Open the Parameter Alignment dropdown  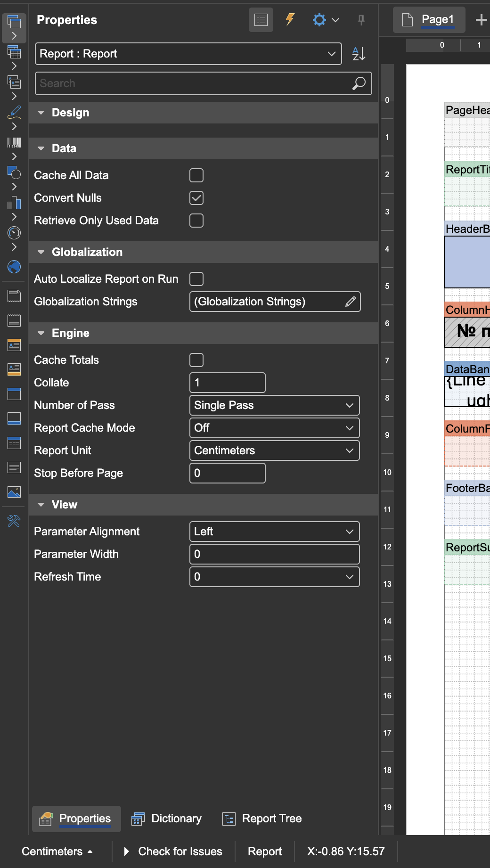[275, 532]
